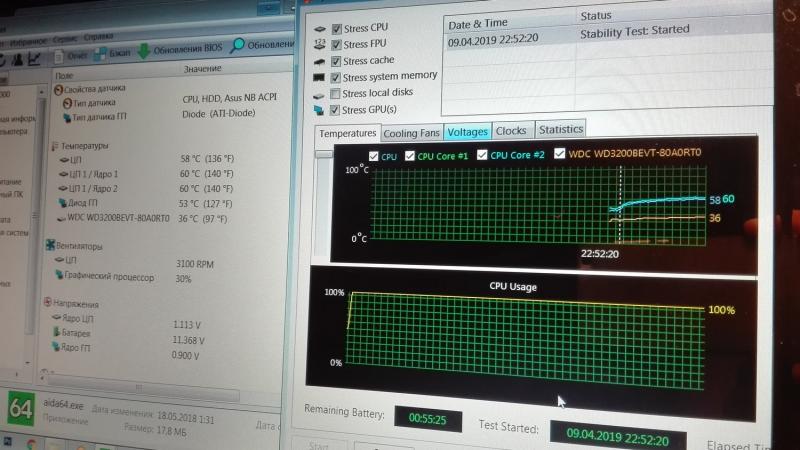Click the Батарея battery row icon
Screen dimensions: 800x450
tap(56, 332)
